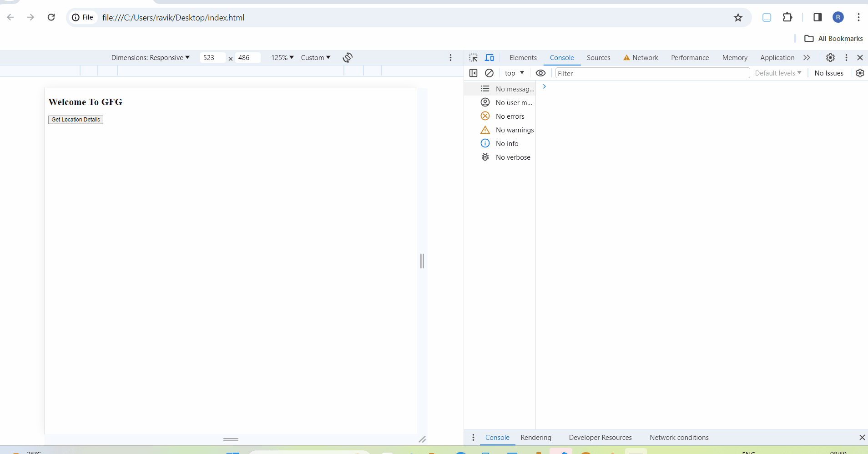This screenshot has height=454, width=868.
Task: Click the address bar URL
Action: [x=173, y=17]
